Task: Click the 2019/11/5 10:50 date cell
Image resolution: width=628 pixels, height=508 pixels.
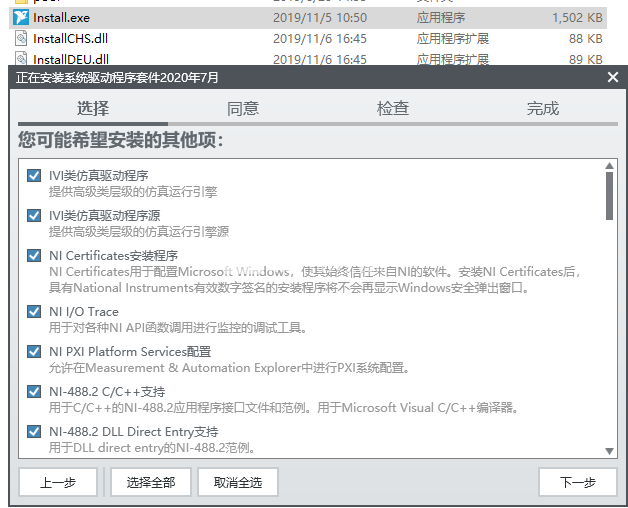Action: (x=320, y=18)
